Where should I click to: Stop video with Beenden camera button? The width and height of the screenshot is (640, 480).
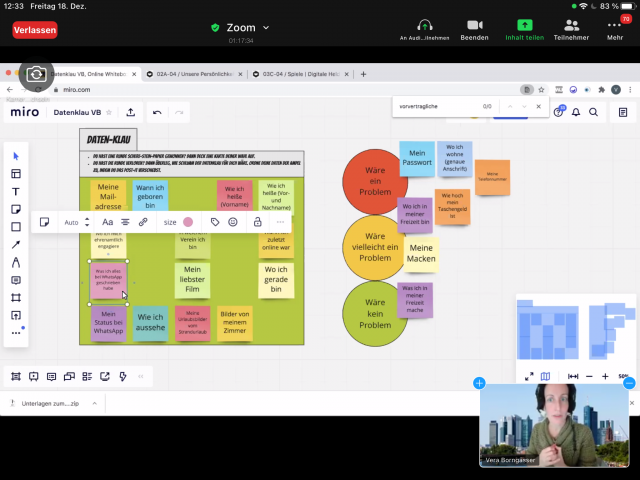[x=474, y=30]
